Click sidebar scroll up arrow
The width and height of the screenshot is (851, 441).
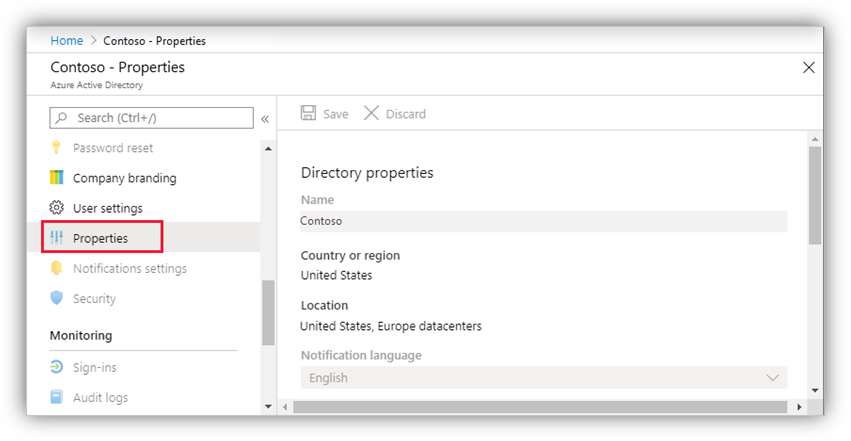click(x=268, y=149)
